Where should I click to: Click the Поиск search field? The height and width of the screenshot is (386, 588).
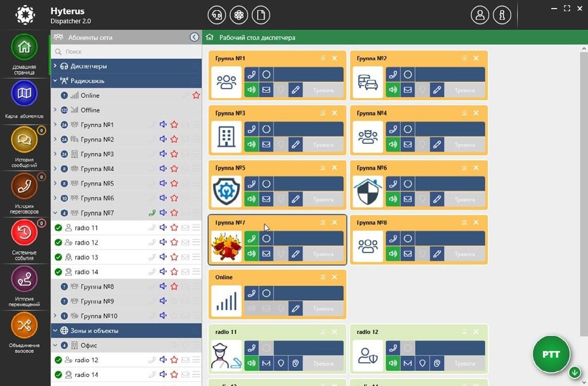tap(126, 52)
